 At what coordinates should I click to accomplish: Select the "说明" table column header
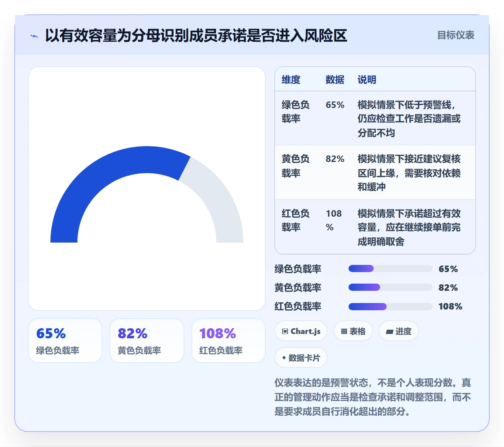[x=367, y=80]
